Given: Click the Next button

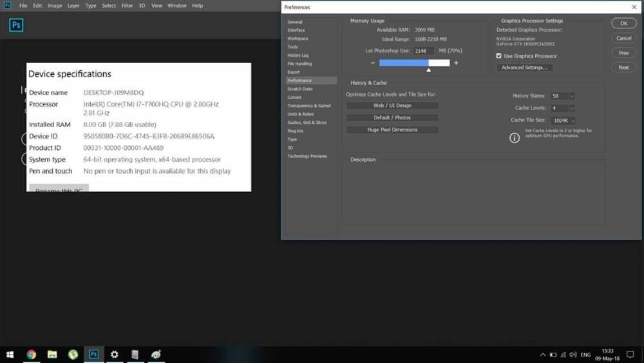Looking at the screenshot, I should [x=623, y=68].
